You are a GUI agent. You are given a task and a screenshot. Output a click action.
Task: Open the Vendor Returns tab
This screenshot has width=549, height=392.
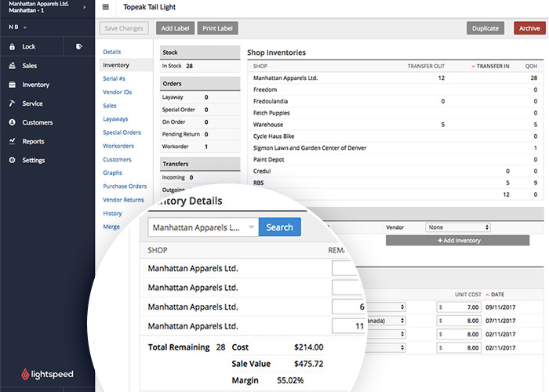[x=123, y=200]
